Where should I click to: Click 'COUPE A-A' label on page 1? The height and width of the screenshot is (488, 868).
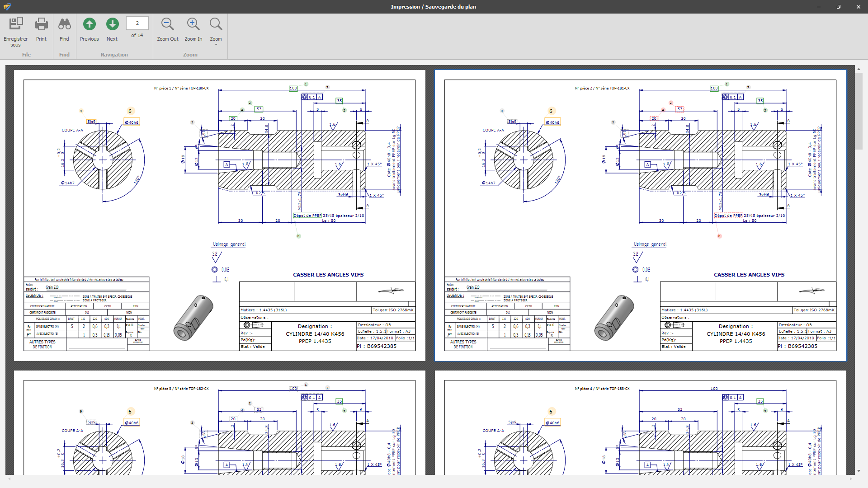(72, 130)
